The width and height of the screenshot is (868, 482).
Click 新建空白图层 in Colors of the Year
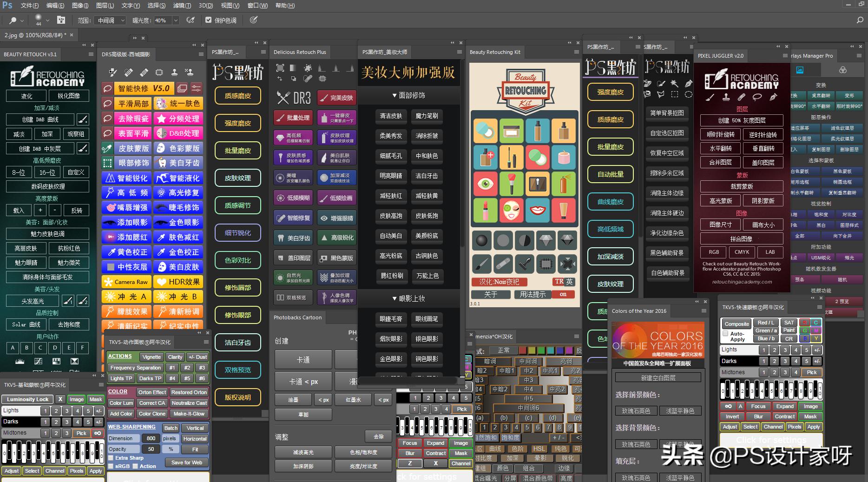pos(658,378)
